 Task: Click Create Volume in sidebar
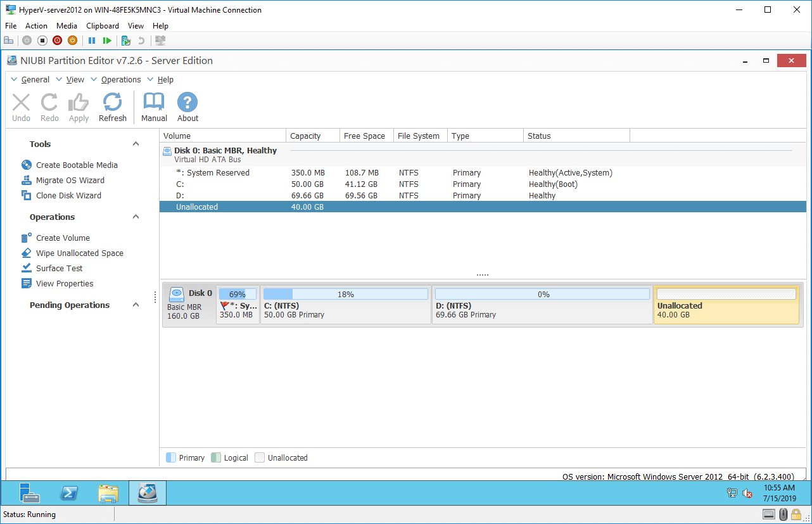(x=63, y=238)
